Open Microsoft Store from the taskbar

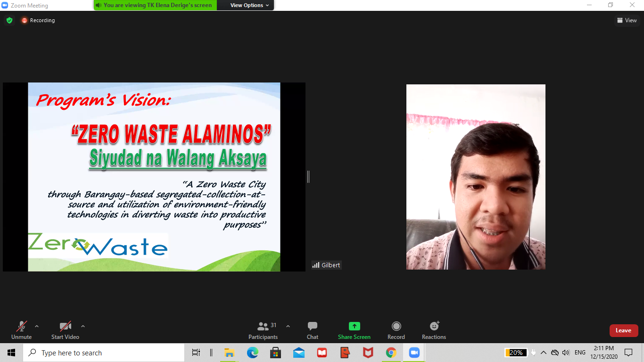pyautogui.click(x=276, y=353)
